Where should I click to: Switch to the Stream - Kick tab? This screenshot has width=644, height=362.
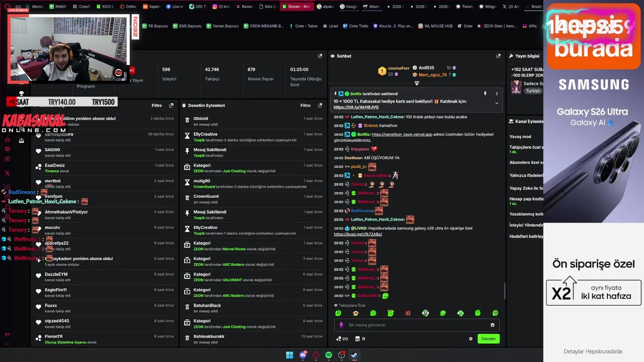[x=297, y=7]
